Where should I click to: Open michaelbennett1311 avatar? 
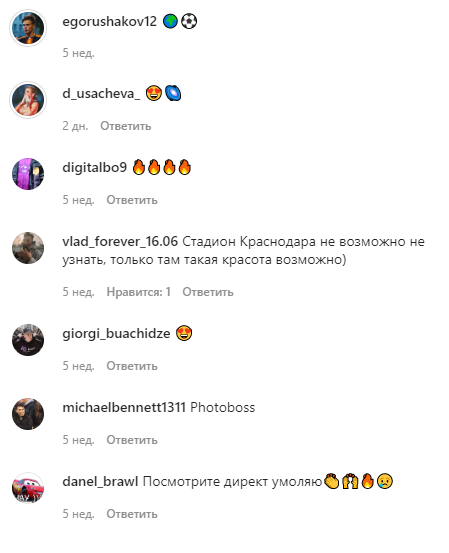[28, 414]
